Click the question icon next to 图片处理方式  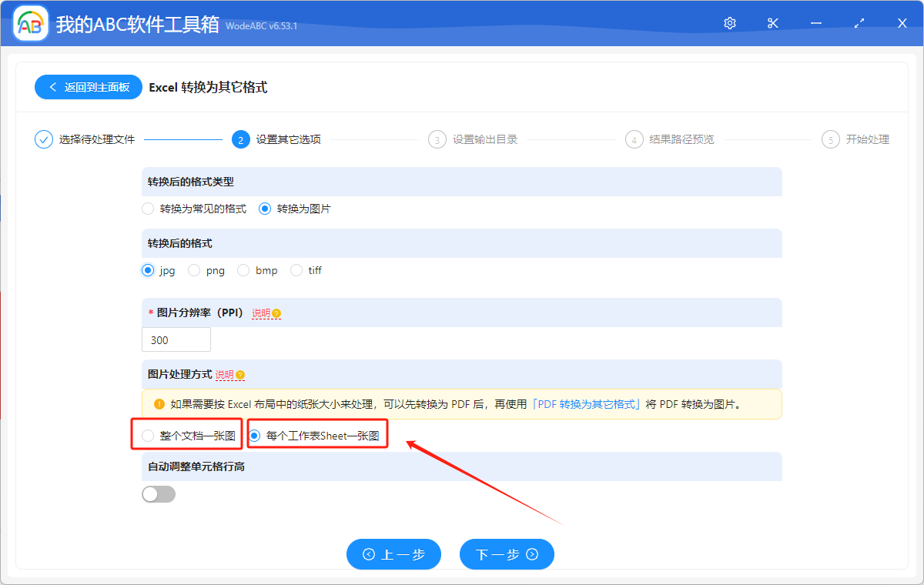click(x=241, y=374)
